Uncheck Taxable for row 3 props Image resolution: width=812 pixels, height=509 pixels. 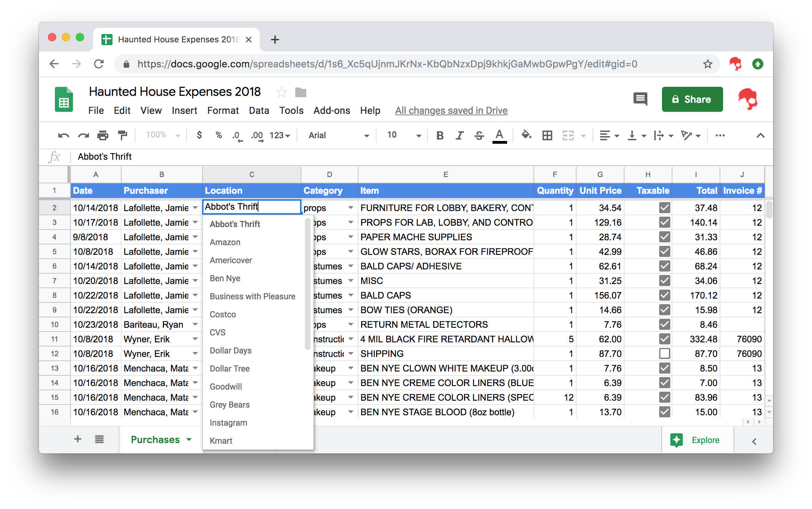coord(664,222)
